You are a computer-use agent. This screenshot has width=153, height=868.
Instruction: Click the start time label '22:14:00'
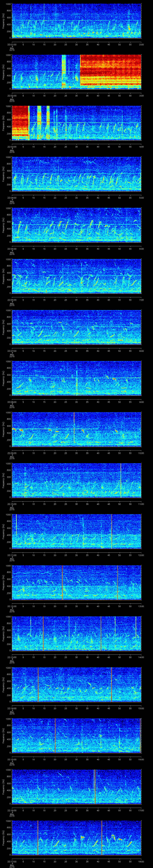(x=12, y=708)
